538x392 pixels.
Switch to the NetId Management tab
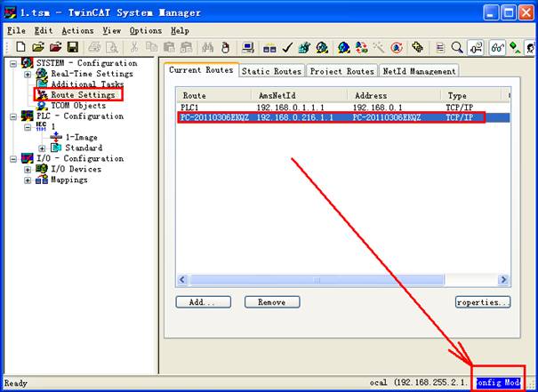click(419, 71)
